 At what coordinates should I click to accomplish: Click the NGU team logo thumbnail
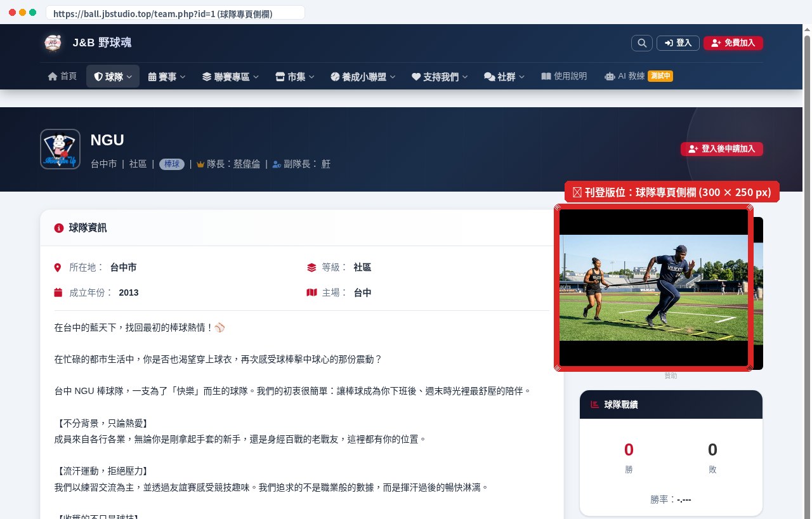click(x=60, y=149)
